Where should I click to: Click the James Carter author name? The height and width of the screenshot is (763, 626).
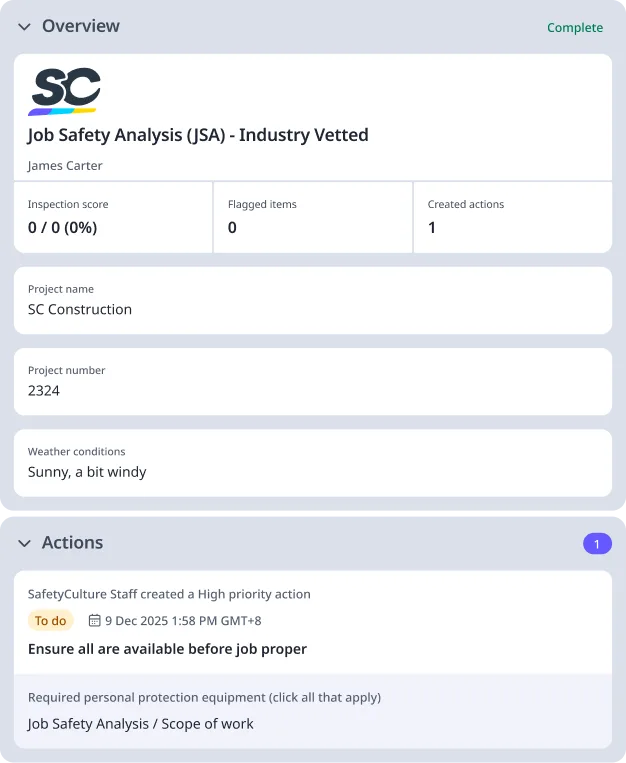tap(65, 166)
